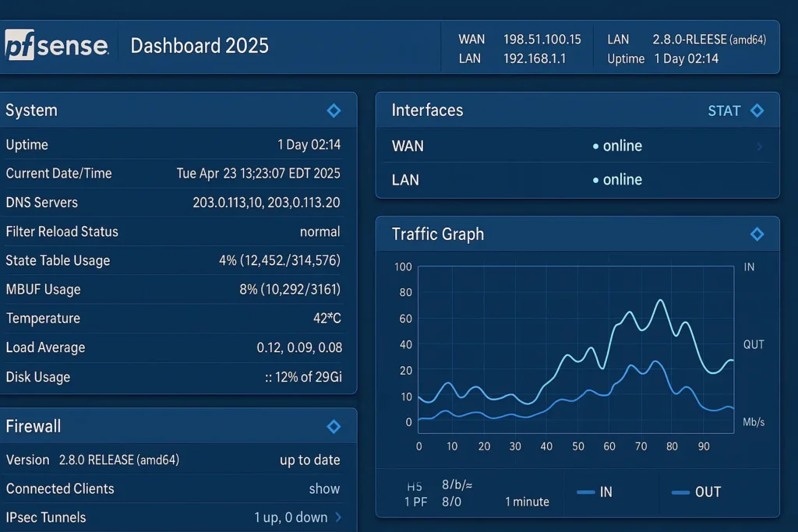Click the Interfaces panel diamond icon
This screenshot has width=798, height=532.
[757, 111]
